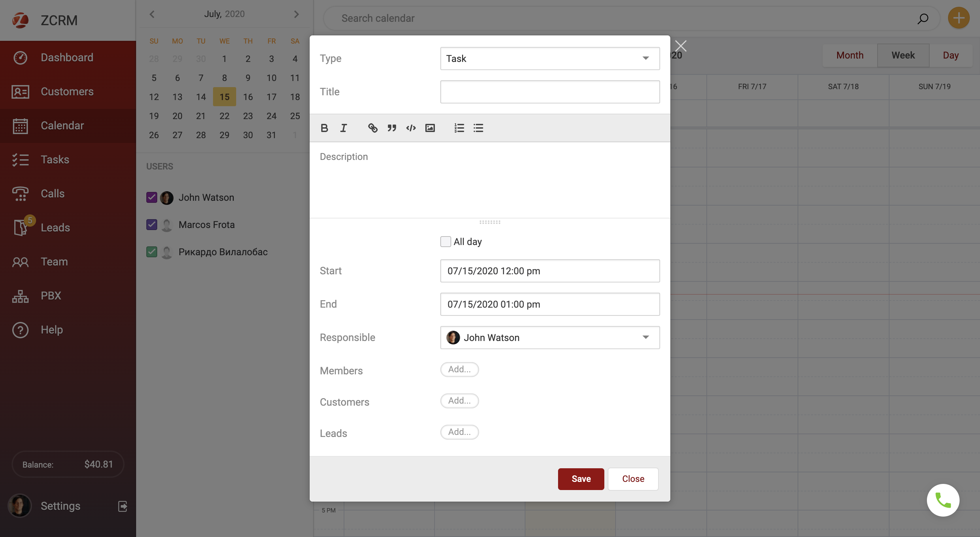Create a numbered list in description
Screen dimensions: 980x537
click(459, 128)
